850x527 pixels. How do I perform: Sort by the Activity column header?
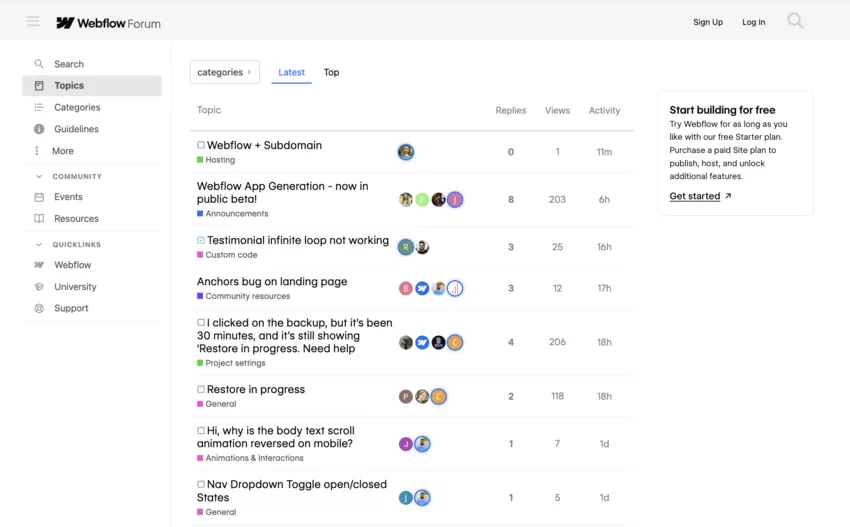[x=604, y=111]
